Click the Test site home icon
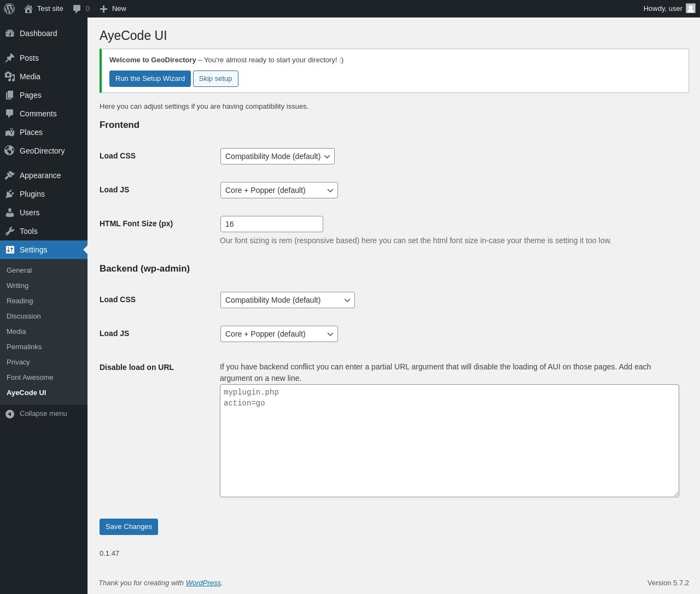This screenshot has width=700, height=594. click(28, 9)
